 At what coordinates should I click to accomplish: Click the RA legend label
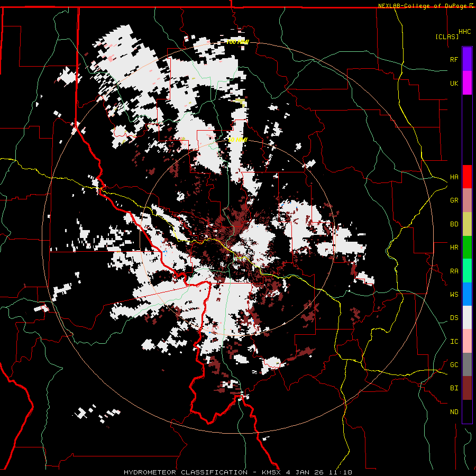[x=454, y=271]
